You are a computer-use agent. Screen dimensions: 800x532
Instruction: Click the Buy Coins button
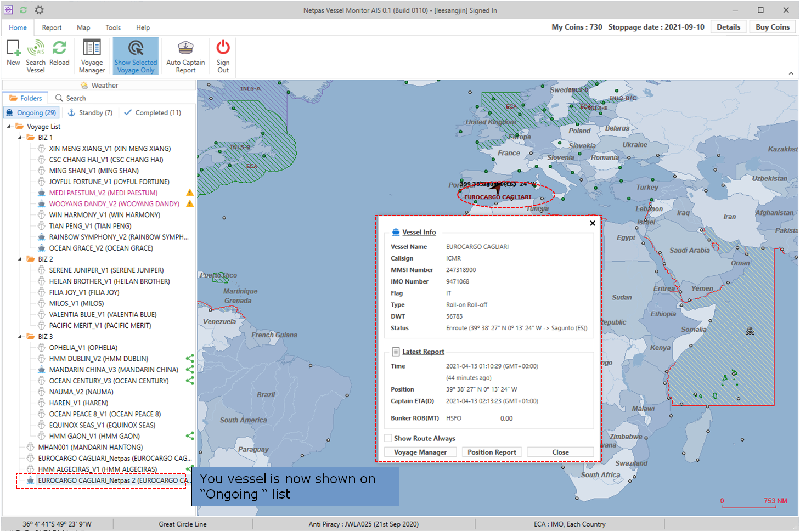(772, 27)
